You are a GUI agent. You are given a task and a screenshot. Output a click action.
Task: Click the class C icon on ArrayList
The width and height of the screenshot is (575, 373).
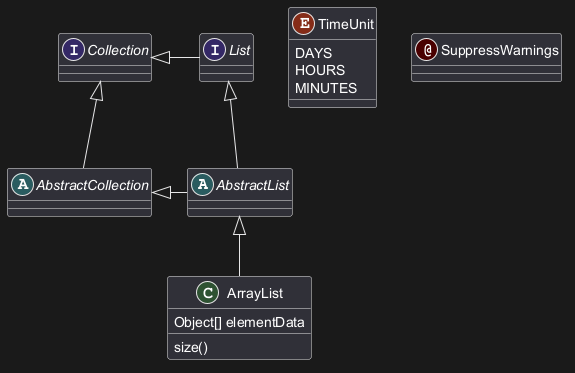click(x=208, y=293)
